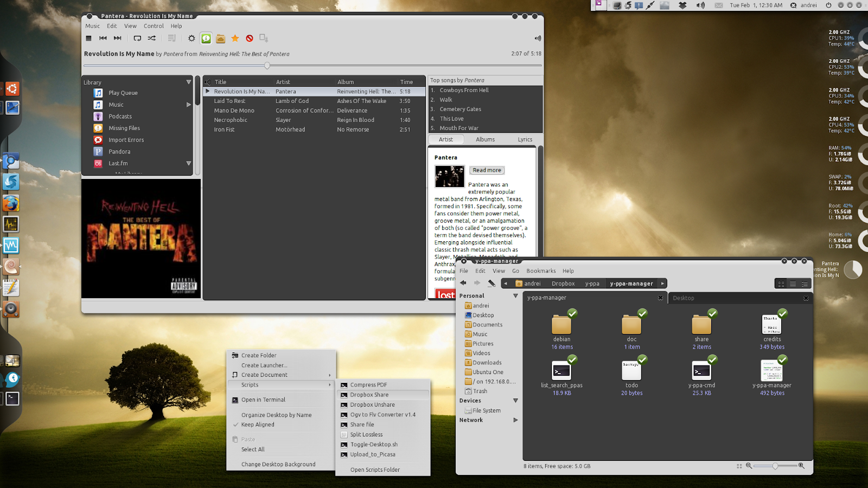The width and height of the screenshot is (868, 488).
Task: Click the orange star toolbar icon
Action: pos(235,38)
